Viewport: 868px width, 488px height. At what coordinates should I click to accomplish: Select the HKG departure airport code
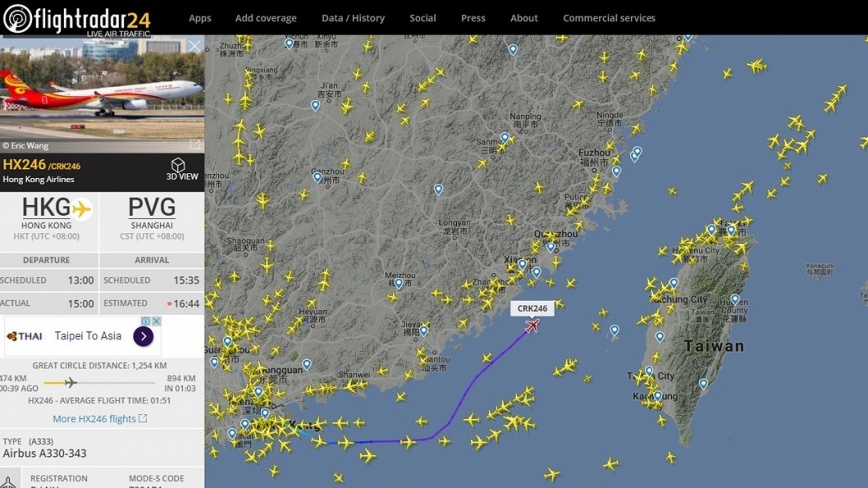click(x=46, y=208)
